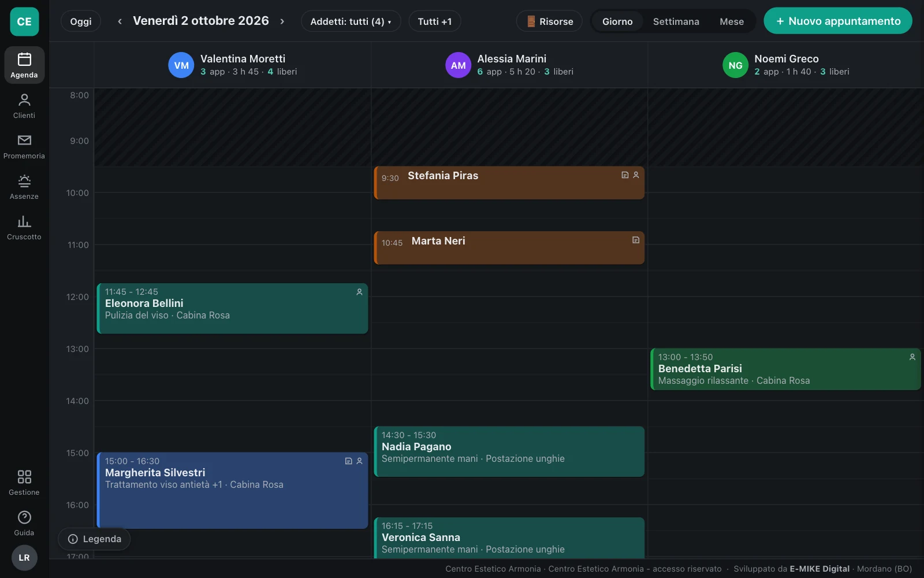Switch to Settimana view
The image size is (924, 578).
[x=676, y=21]
